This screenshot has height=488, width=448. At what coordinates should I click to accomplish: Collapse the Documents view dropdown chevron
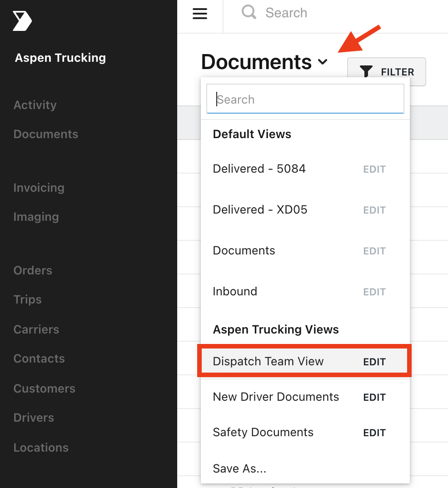[x=323, y=62]
